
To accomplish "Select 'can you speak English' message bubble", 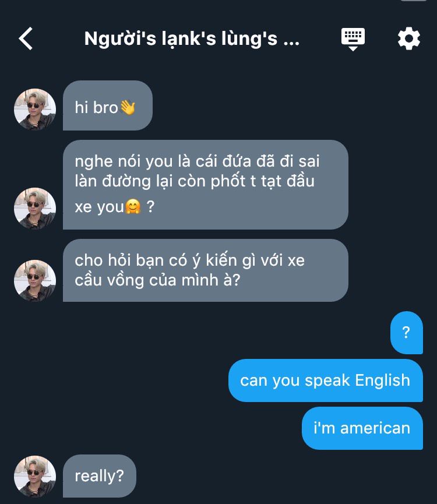I will (x=326, y=380).
